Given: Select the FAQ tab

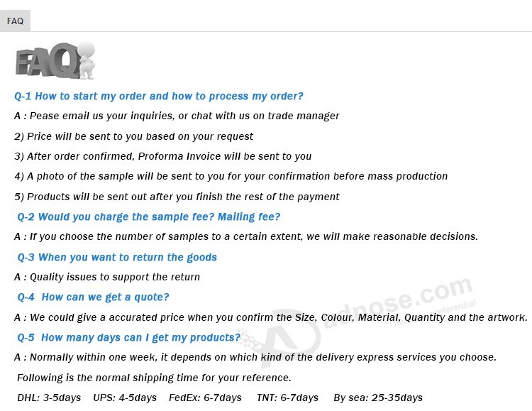Looking at the screenshot, I should click(15, 21).
